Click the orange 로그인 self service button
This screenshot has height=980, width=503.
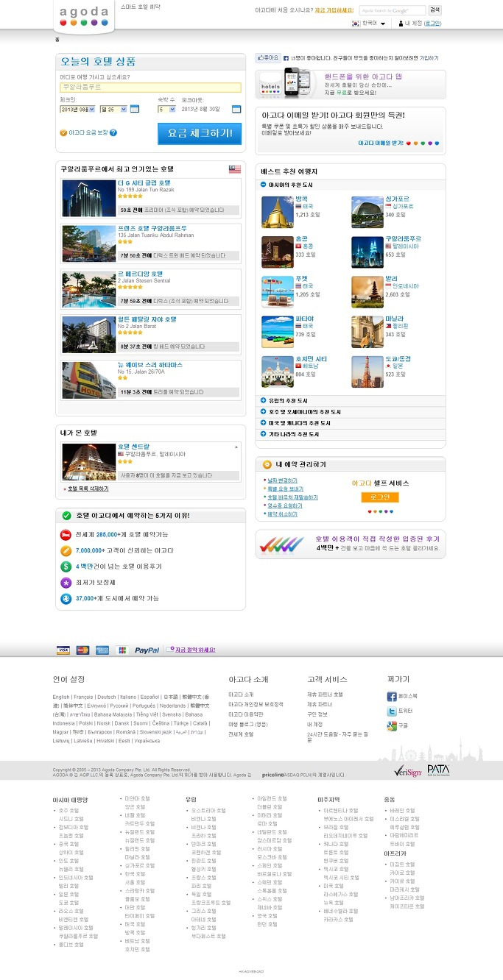pos(380,497)
